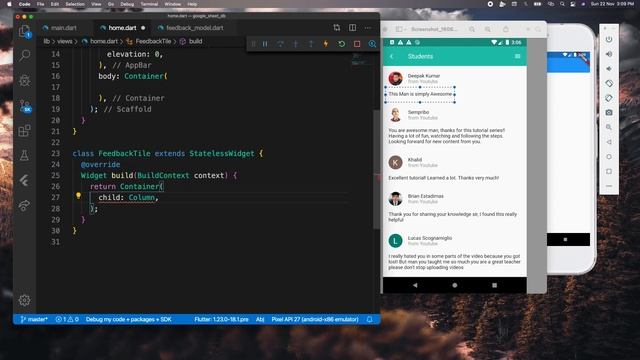
Task: Open errors and warnings count in status bar
Action: (67, 319)
